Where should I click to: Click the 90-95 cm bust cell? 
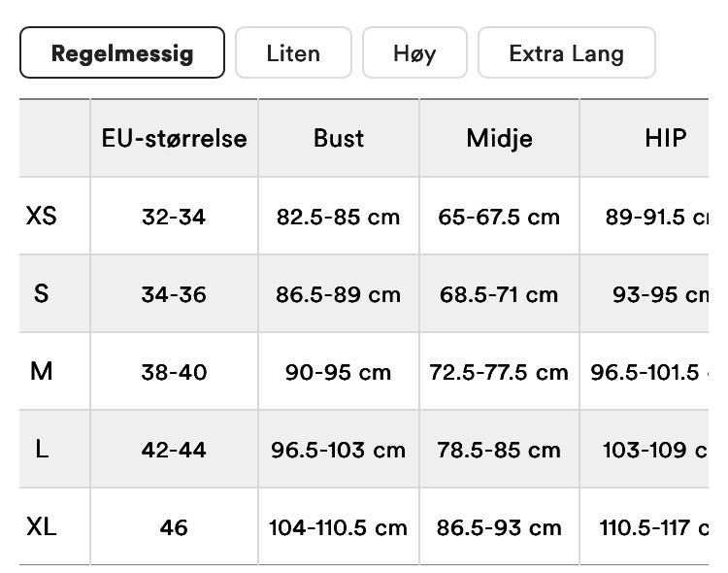(x=338, y=372)
